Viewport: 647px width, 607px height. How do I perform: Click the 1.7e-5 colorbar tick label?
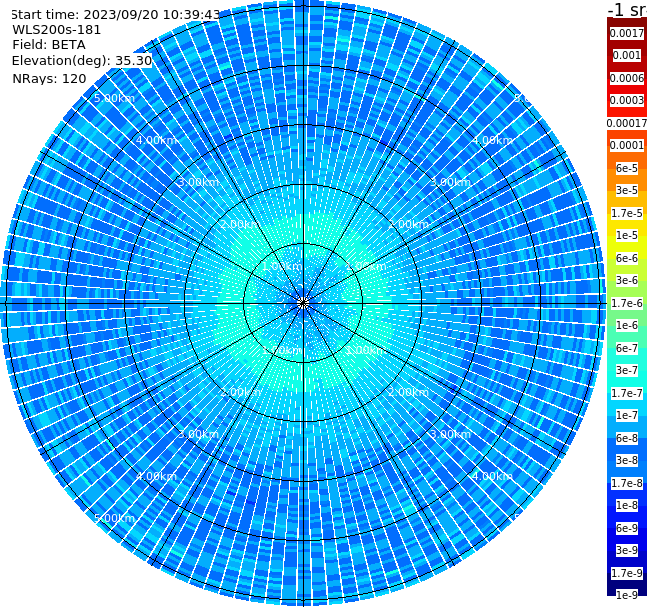coord(627,213)
